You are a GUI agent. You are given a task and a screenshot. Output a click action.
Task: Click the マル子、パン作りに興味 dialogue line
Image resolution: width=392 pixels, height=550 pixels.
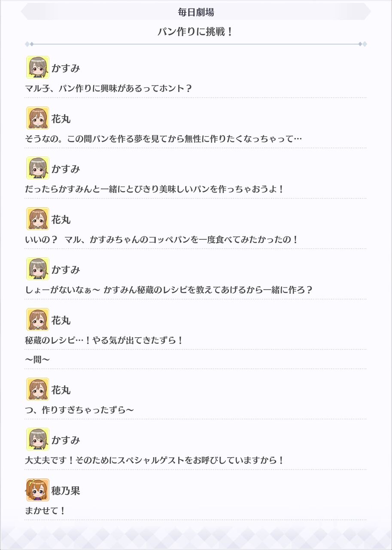coord(109,89)
